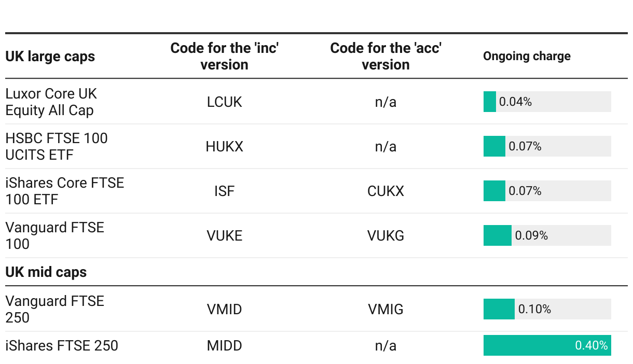Image resolution: width=633 pixels, height=364 pixels.
Task: Click the VUKG acc code
Action: 386,235
